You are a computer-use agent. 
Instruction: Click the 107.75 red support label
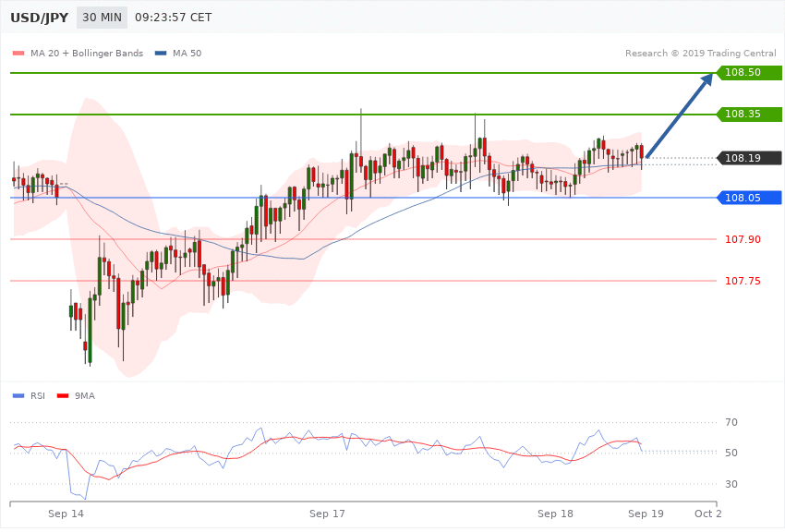(743, 281)
